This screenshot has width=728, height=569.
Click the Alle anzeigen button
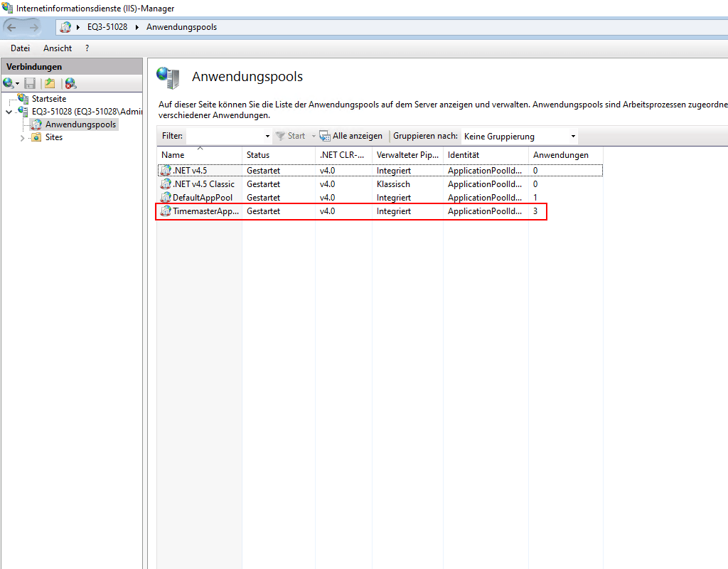pos(357,136)
